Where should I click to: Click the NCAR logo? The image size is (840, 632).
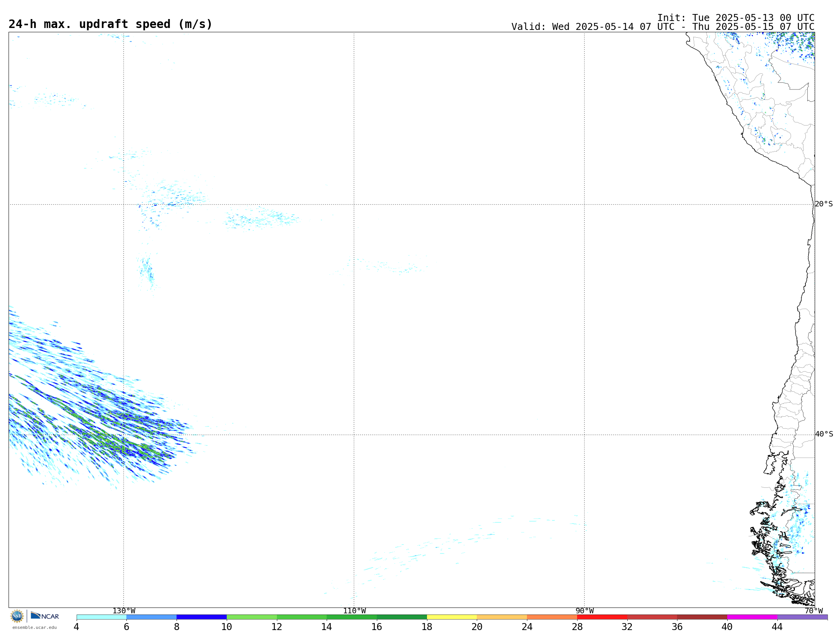[45, 616]
